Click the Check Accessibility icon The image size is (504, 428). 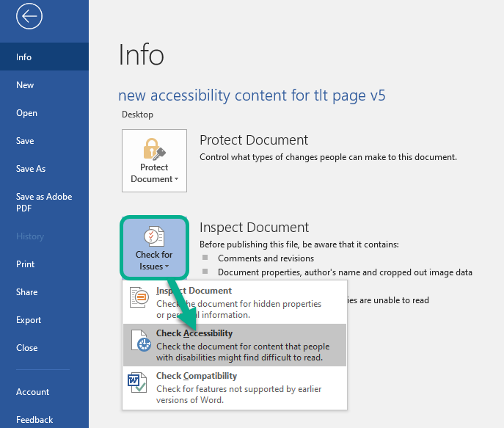tap(141, 341)
